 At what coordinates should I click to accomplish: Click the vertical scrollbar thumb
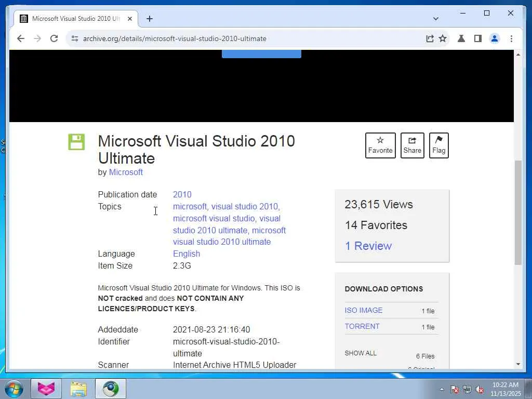coord(518,212)
